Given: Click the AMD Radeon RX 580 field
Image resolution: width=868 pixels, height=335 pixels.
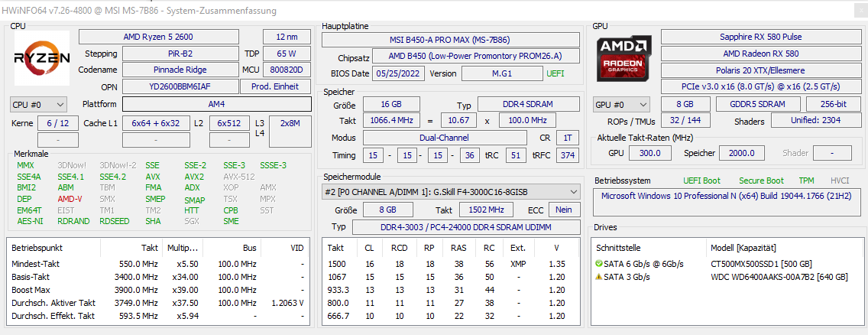Looking at the screenshot, I should 760,54.
